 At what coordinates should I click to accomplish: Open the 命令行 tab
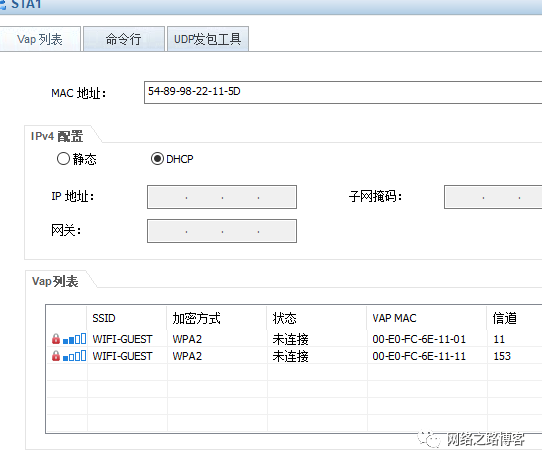123,39
